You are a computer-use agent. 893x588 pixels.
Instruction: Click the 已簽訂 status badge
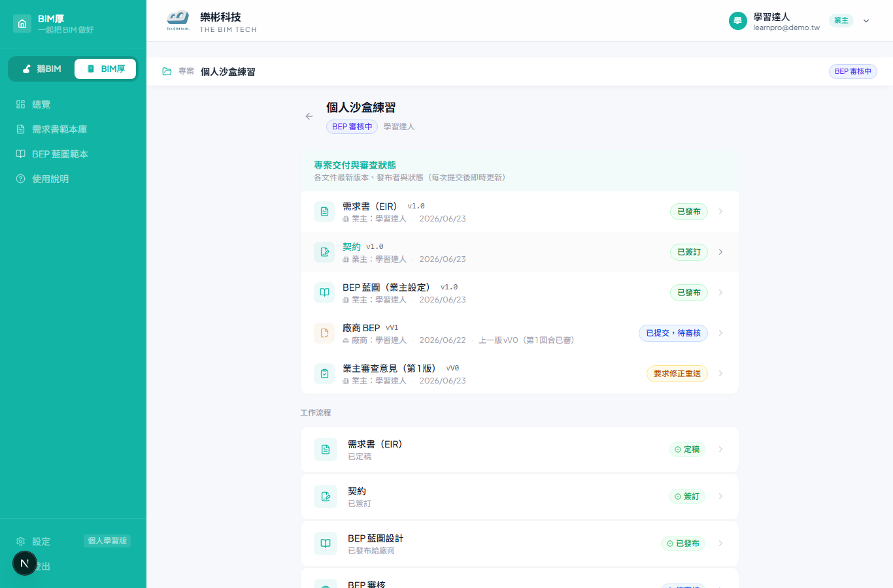click(689, 252)
